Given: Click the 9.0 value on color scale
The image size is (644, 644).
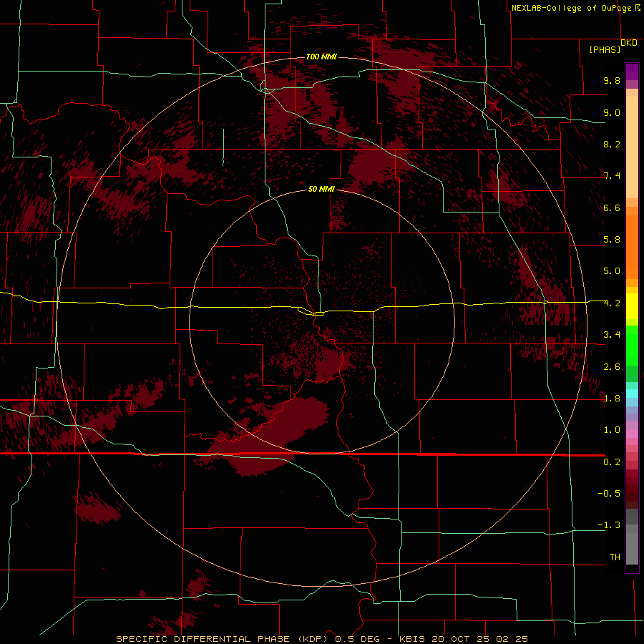Looking at the screenshot, I should (612, 112).
